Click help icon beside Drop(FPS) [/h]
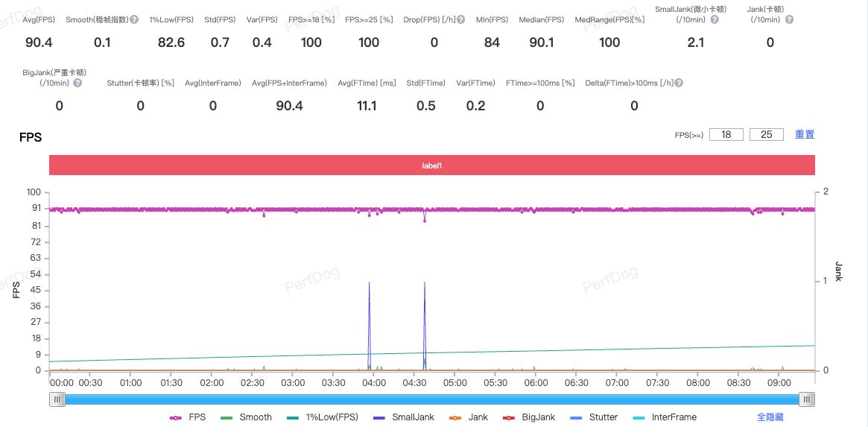The height and width of the screenshot is (427, 868). click(462, 19)
